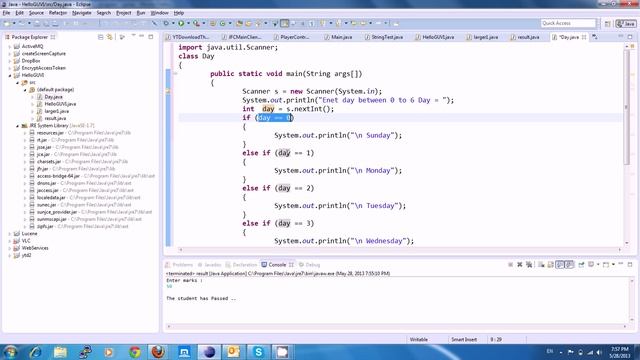Expand the Lucene project node
This screenshot has height=360, width=640.
click(10, 234)
